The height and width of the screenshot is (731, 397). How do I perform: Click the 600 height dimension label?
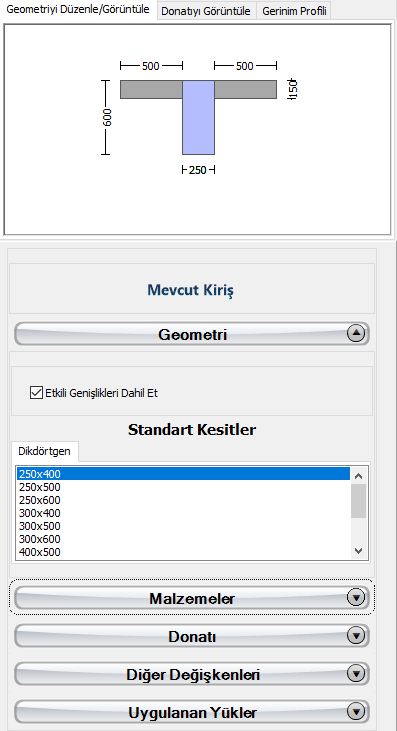(107, 117)
